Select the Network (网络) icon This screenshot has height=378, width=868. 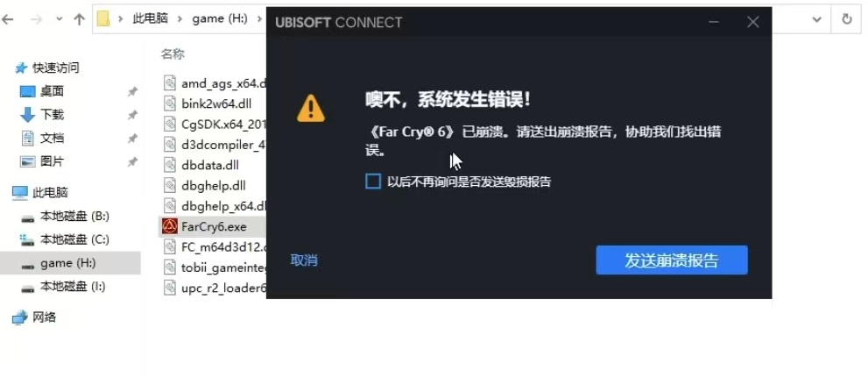pyautogui.click(x=20, y=317)
